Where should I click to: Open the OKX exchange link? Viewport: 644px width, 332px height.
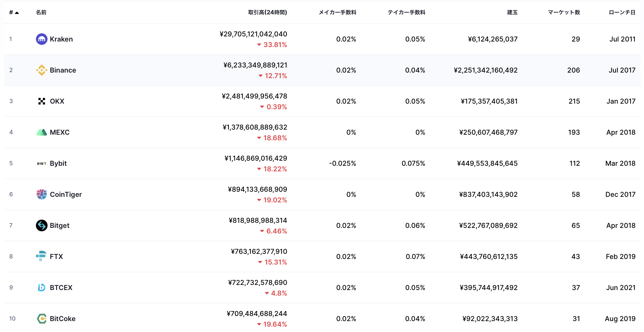pos(57,101)
